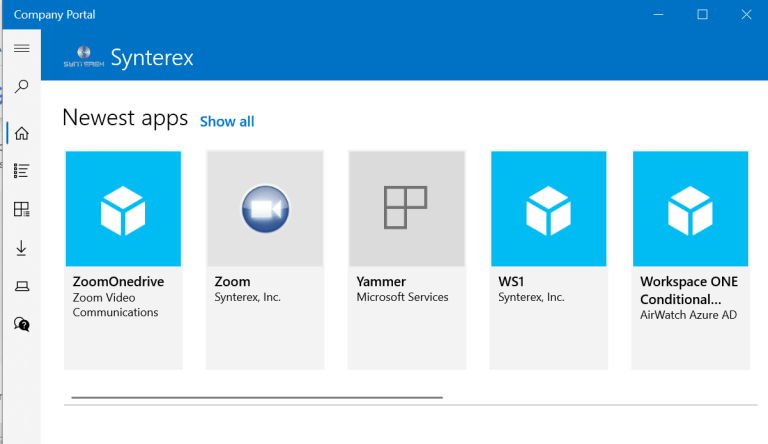Maximize the Company Portal window
The height and width of the screenshot is (444, 768).
pyautogui.click(x=702, y=14)
